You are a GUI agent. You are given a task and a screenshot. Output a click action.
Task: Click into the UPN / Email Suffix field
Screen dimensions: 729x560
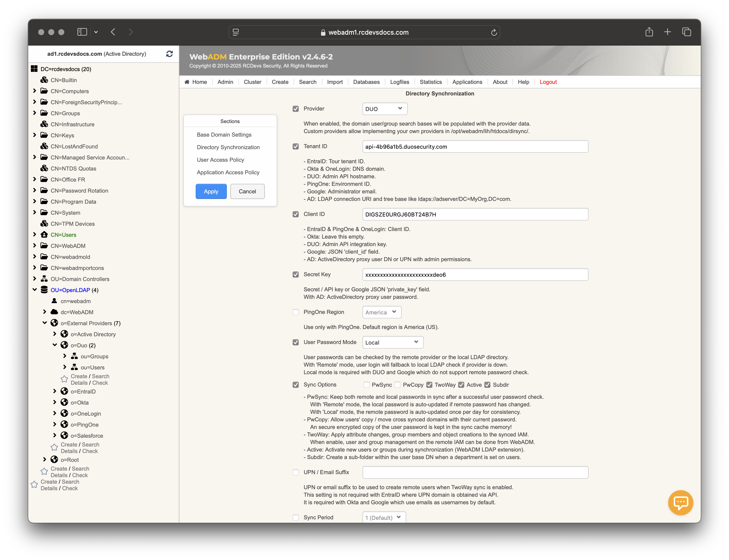(x=475, y=472)
